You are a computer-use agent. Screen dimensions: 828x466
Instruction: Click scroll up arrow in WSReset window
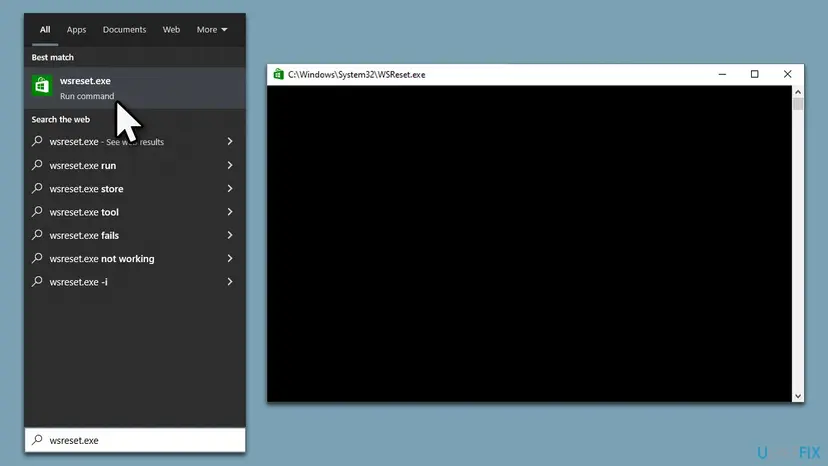[x=798, y=92]
